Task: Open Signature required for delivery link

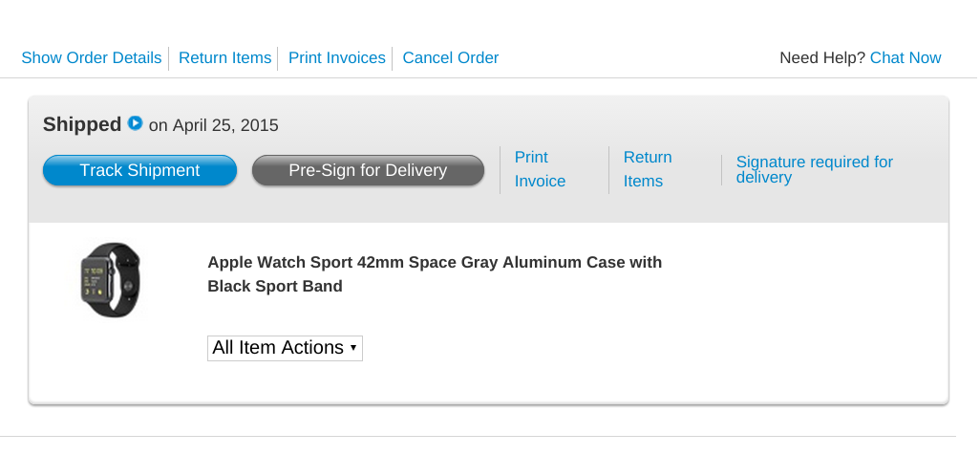Action: pos(815,169)
